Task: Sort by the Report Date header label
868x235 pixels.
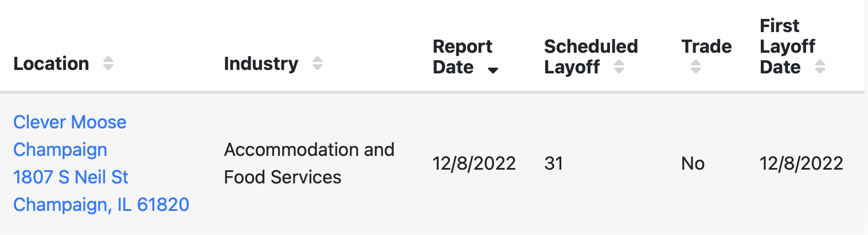Action: point(463,57)
